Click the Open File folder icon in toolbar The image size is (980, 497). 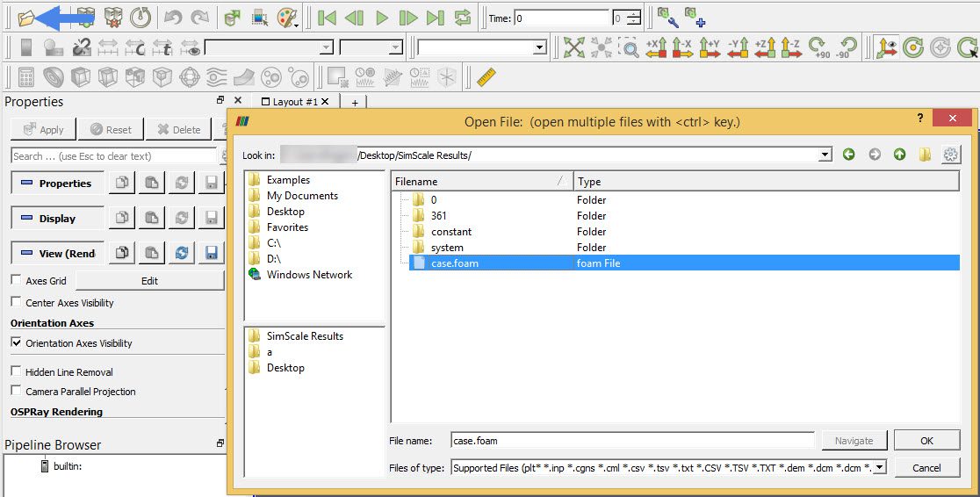click(x=25, y=17)
